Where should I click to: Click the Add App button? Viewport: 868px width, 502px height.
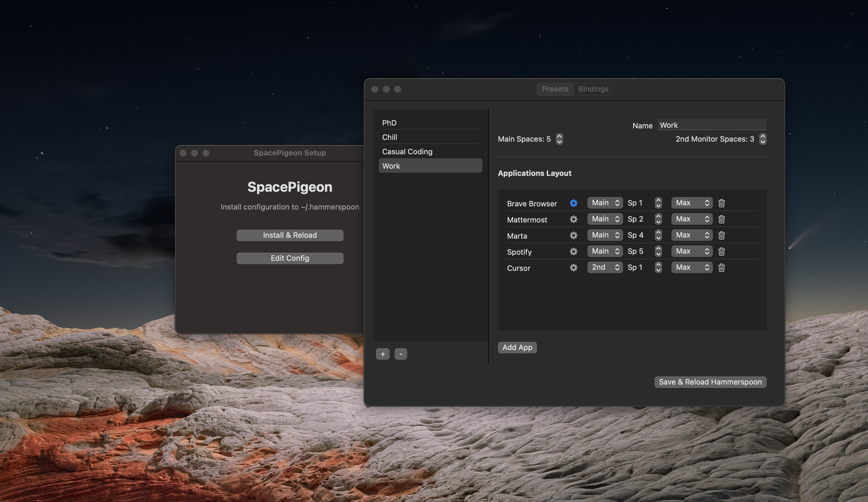[517, 347]
